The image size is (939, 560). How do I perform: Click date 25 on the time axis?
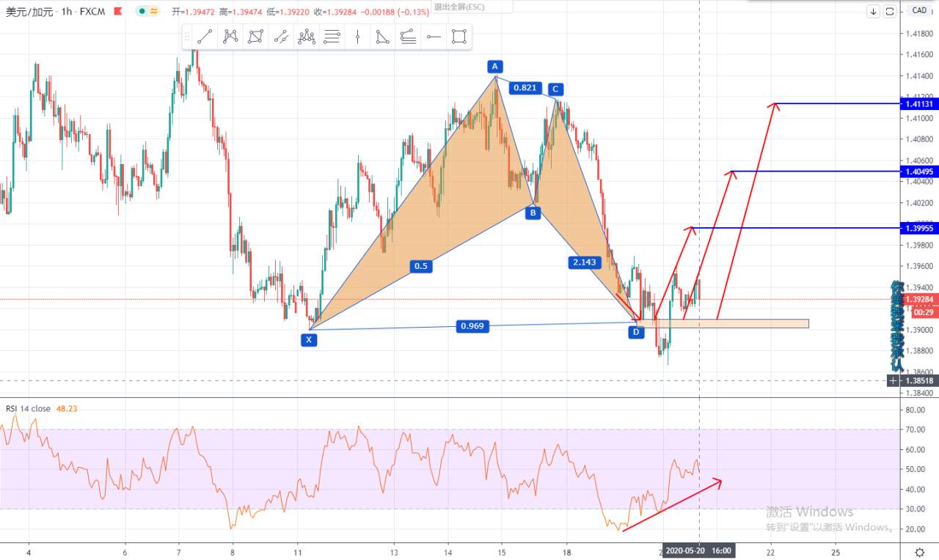tap(836, 551)
